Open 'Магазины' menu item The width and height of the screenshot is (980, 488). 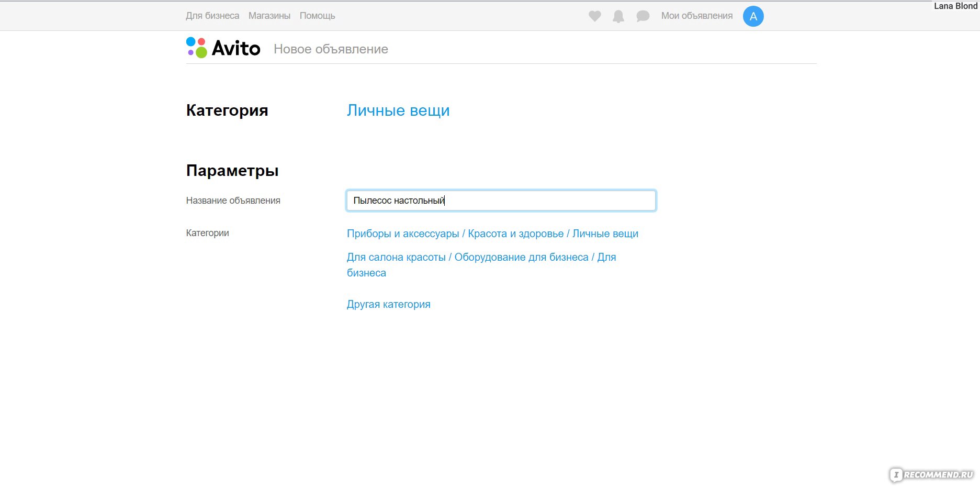tap(269, 16)
